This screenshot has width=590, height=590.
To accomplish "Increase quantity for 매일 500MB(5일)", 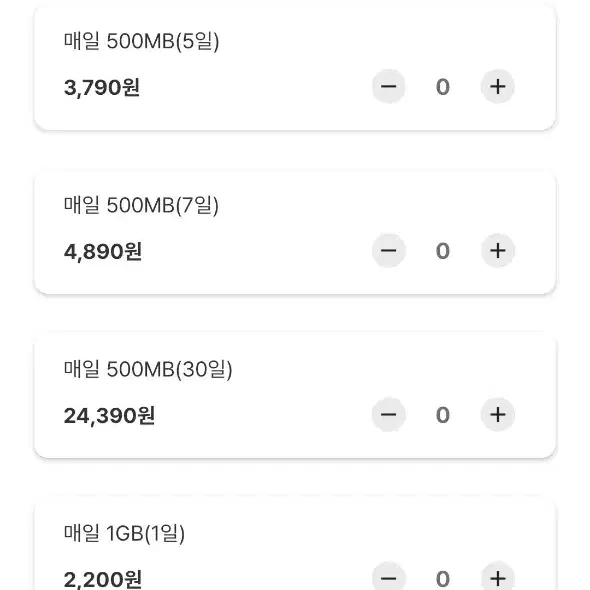I will coord(497,87).
